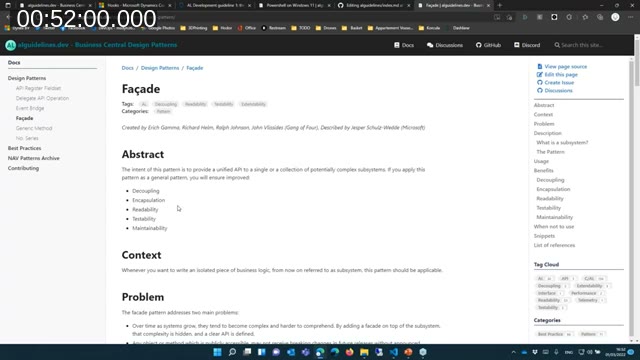Open File Explorer from the taskbar
This screenshot has height=360, width=640.
(x=364, y=352)
